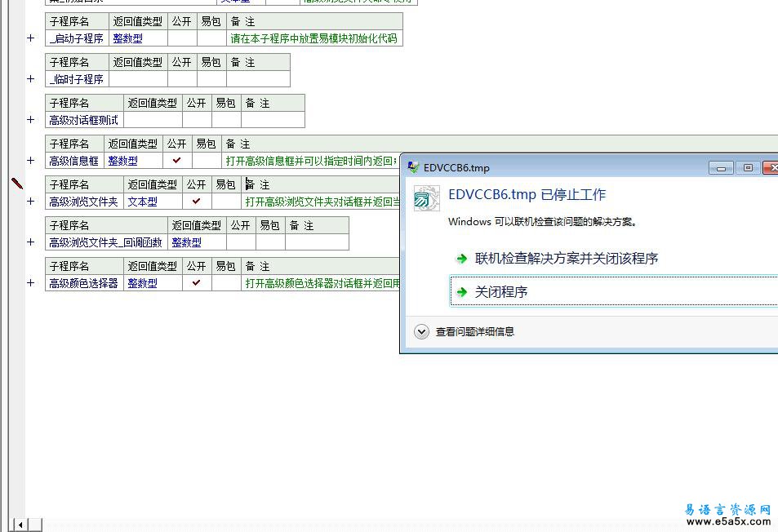
Task: Click the red pencil marker in margin
Action: 17,184
